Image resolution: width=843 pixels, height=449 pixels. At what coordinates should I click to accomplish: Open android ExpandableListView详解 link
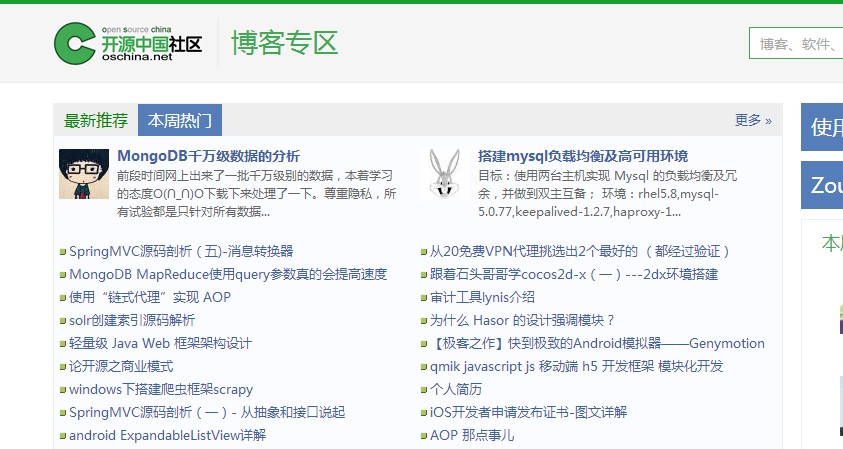coord(167,435)
